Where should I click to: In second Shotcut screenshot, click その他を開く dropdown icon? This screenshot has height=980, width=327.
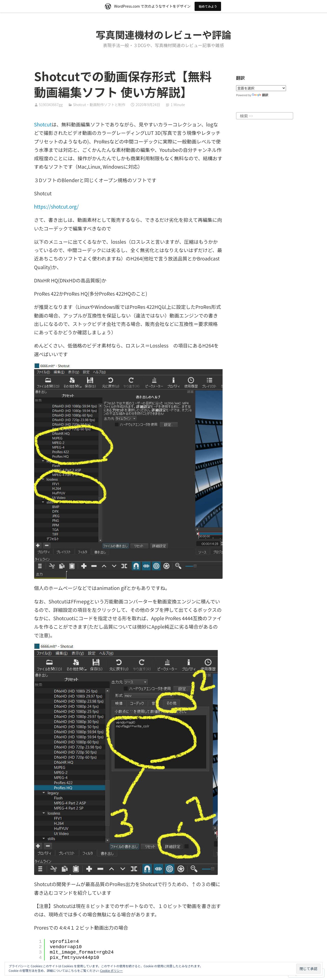(76, 662)
